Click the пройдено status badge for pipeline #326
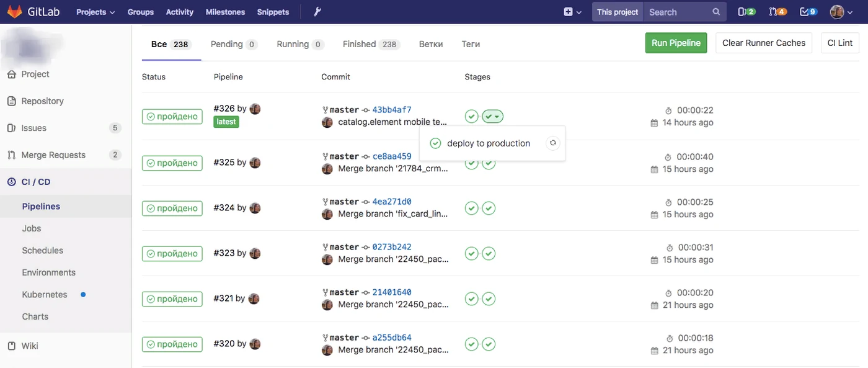 (x=172, y=116)
